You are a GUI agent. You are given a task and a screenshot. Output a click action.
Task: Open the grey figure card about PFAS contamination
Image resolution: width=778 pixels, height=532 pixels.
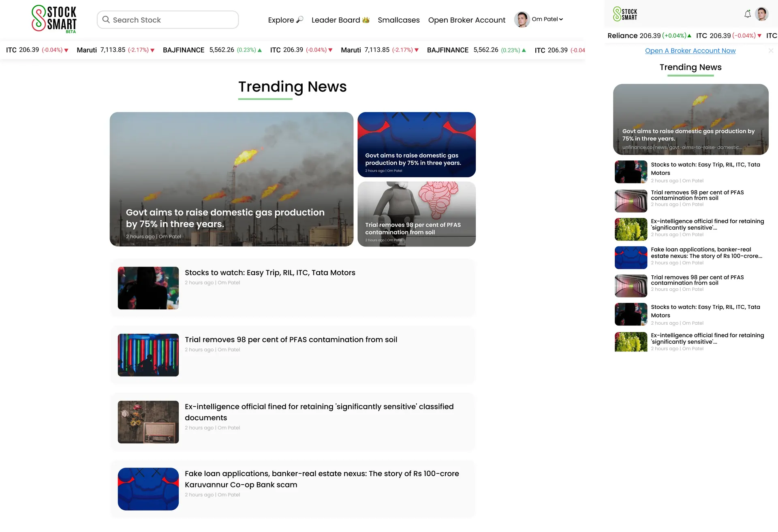pyautogui.click(x=417, y=214)
